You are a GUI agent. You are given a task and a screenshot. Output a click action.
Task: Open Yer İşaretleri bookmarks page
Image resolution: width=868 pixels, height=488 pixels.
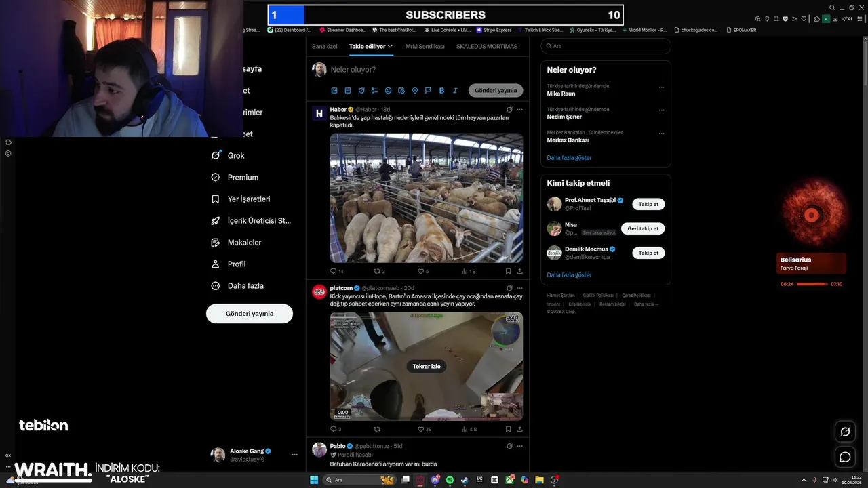click(x=240, y=199)
